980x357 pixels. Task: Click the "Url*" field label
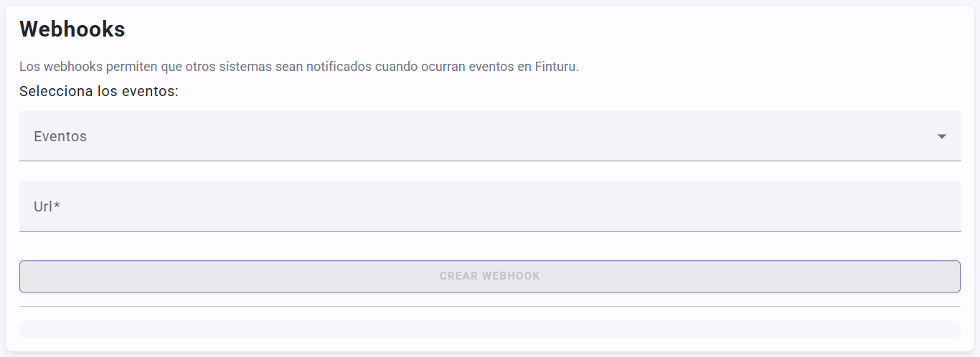(43, 206)
